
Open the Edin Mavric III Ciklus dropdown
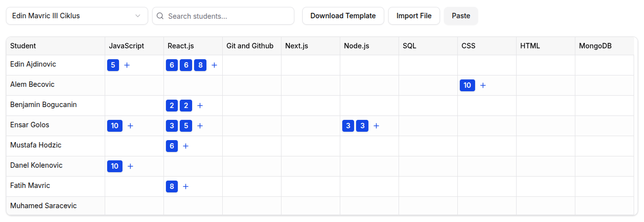(x=77, y=16)
